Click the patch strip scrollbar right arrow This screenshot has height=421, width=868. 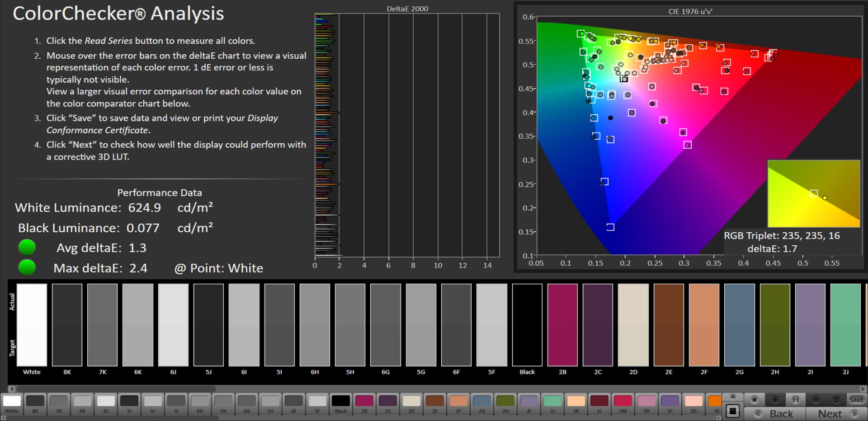point(719,418)
